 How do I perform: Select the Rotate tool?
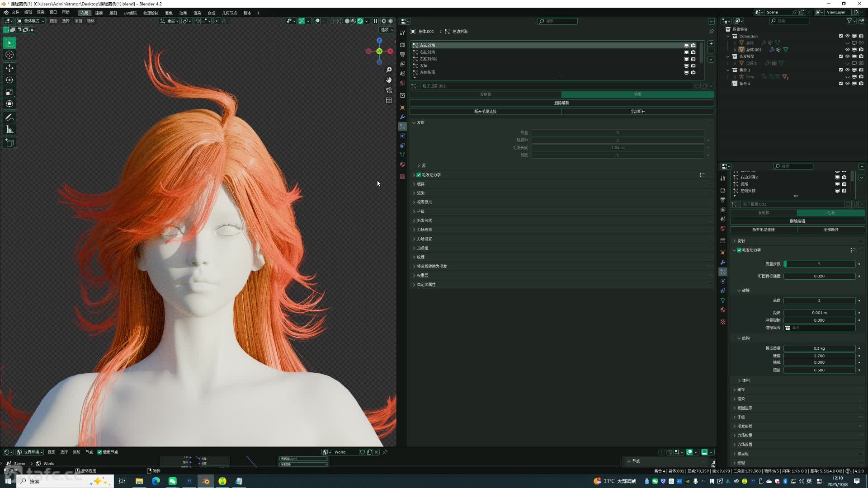9,80
